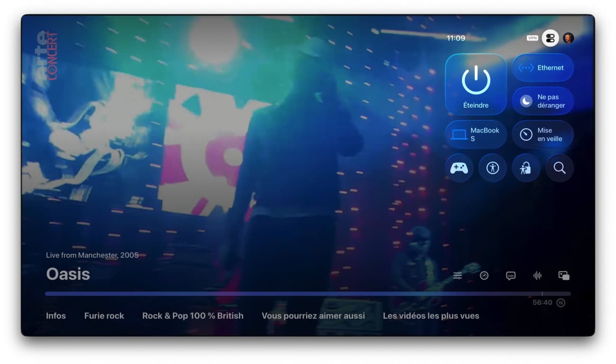Screen dimensions: 616x364
Task: Enable picture-in-picture mode icon
Action: click(564, 275)
